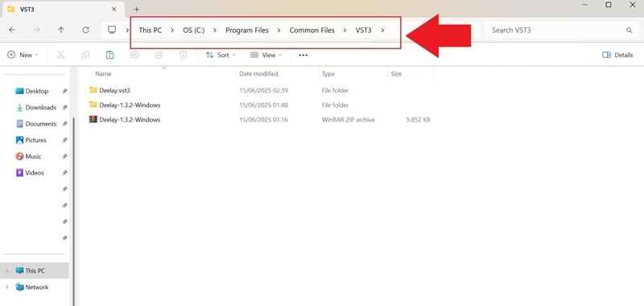The width and height of the screenshot is (644, 306).
Task: Refresh the VST3 folder view
Action: [85, 30]
